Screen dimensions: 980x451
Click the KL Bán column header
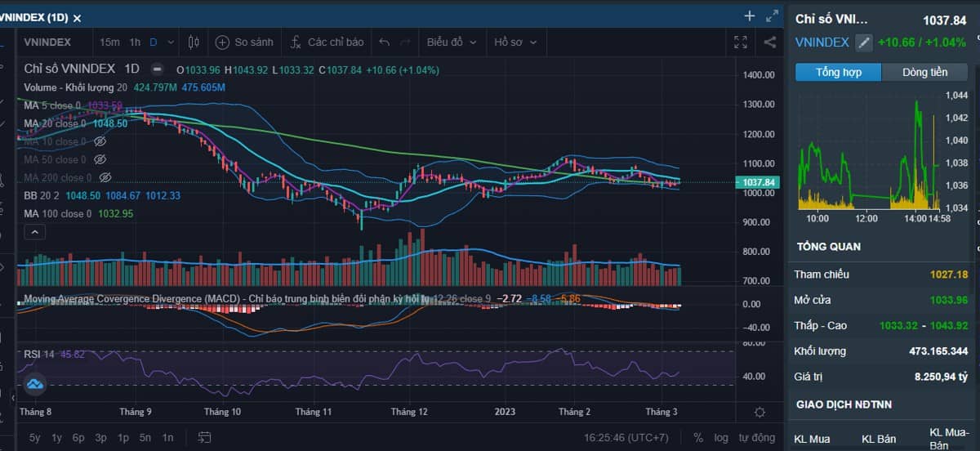click(x=880, y=440)
